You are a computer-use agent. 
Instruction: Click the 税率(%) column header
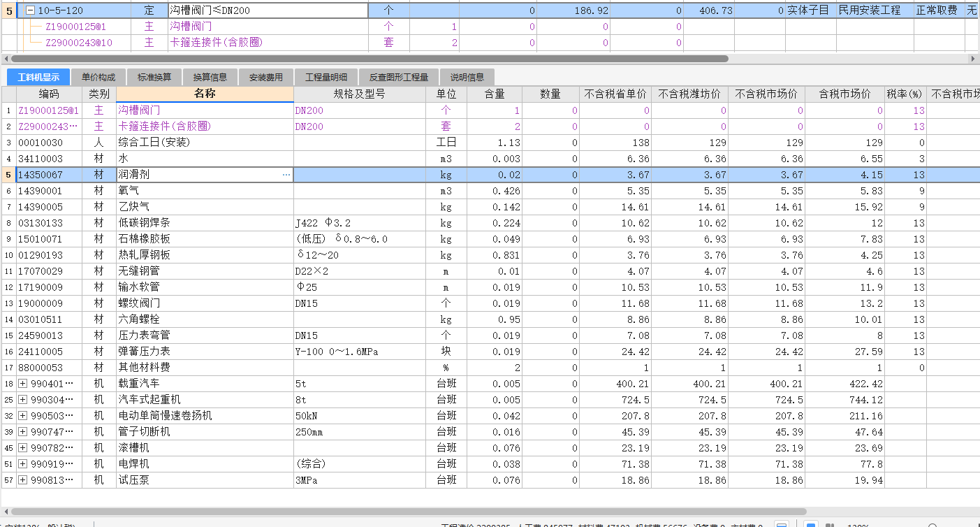[x=905, y=94]
